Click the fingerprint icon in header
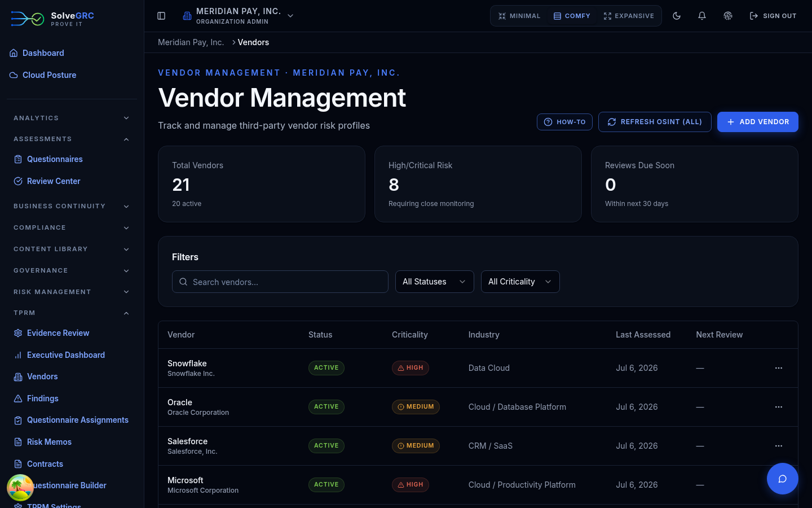This screenshot has width=812, height=508. (x=728, y=16)
